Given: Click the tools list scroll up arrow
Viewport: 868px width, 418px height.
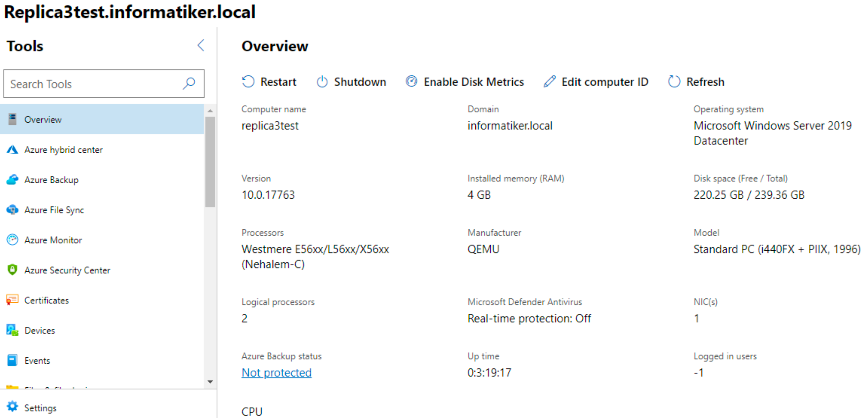Looking at the screenshot, I should coord(210,111).
